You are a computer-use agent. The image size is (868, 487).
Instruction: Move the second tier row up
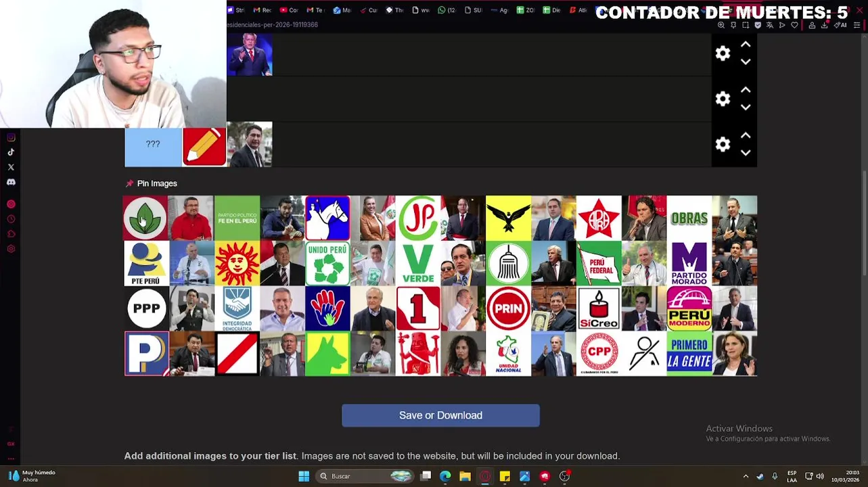click(x=746, y=90)
